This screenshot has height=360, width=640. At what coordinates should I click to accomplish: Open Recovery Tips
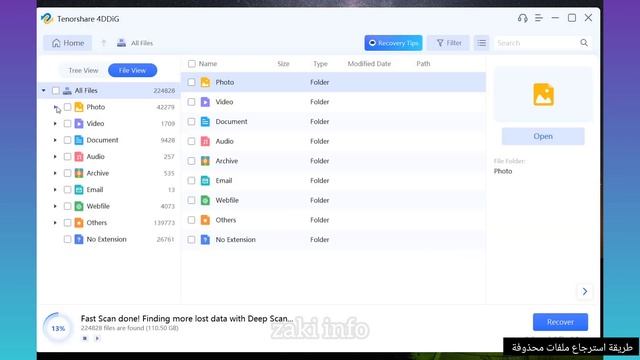click(x=393, y=43)
